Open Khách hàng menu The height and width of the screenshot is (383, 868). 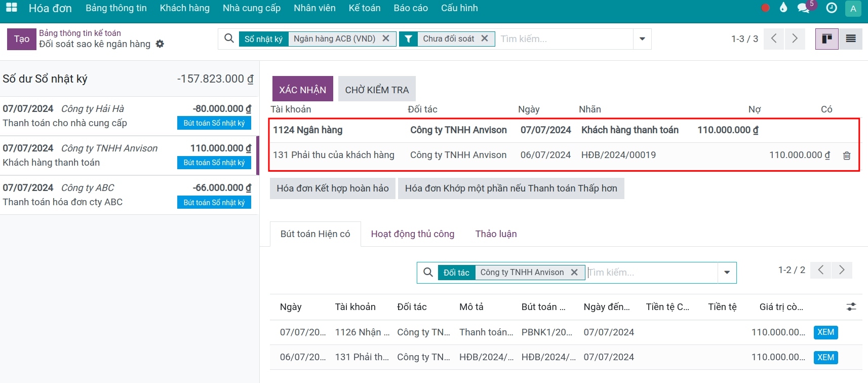[185, 8]
